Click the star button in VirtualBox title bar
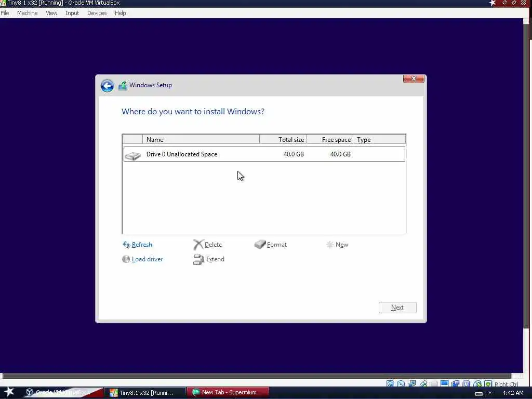532x399 pixels. click(x=493, y=3)
